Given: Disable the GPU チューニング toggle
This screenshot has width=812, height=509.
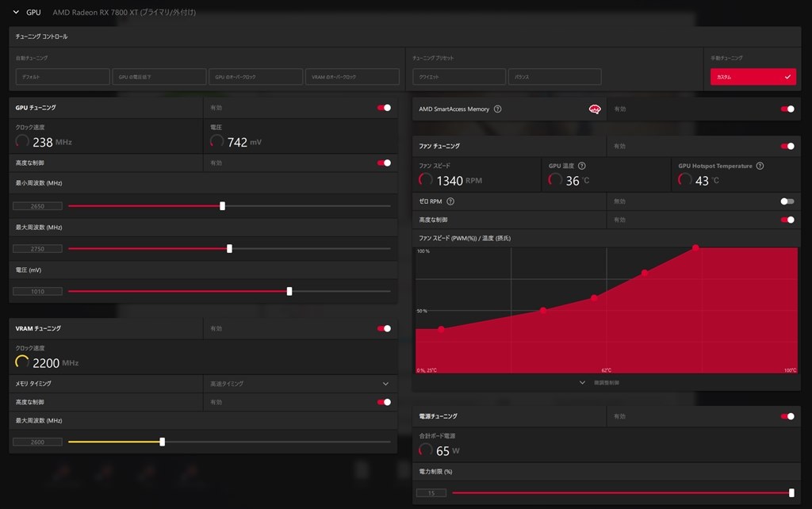Looking at the screenshot, I should point(384,108).
